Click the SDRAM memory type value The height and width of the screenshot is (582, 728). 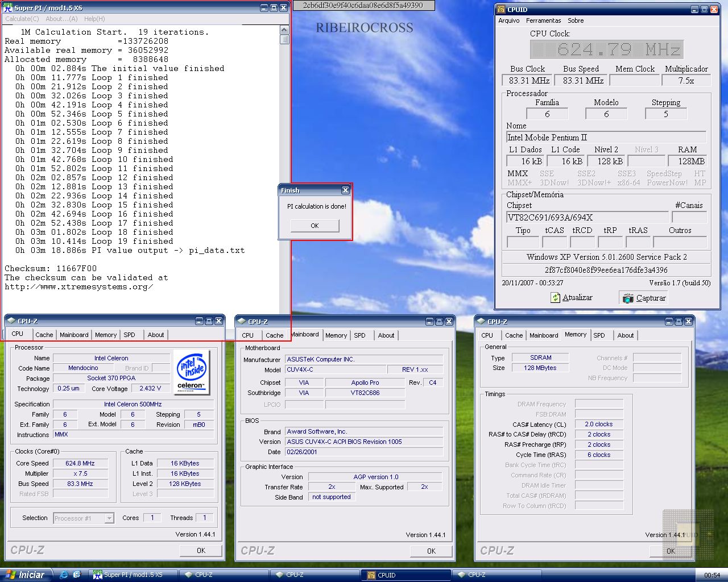point(540,357)
